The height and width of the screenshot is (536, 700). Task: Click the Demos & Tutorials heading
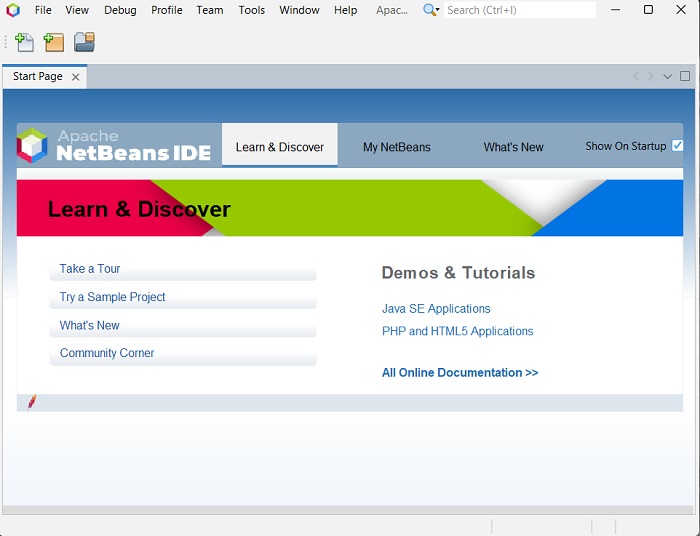pyautogui.click(x=458, y=273)
